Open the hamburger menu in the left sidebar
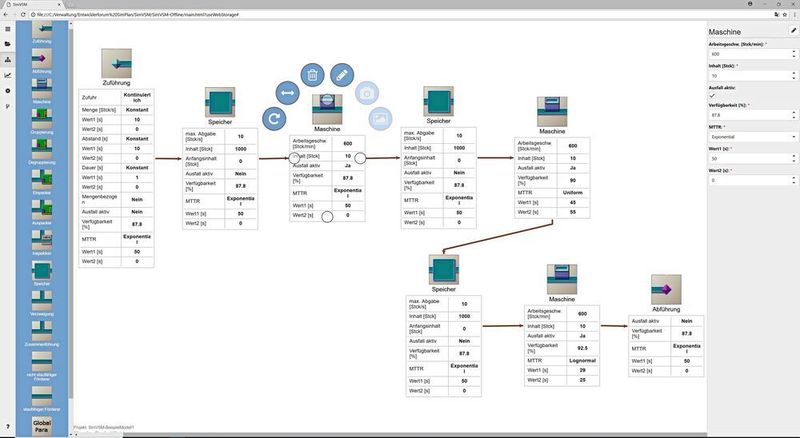 (x=7, y=29)
